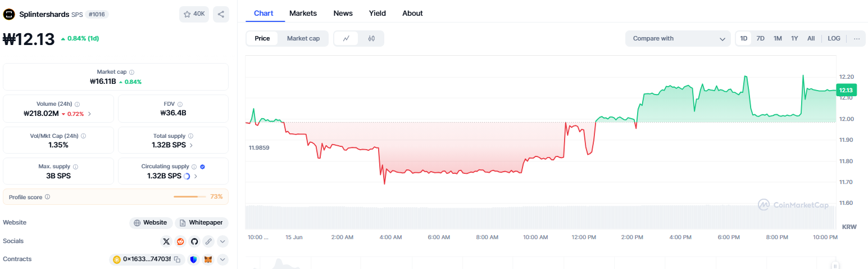The width and height of the screenshot is (868, 269).
Task: Switch to the News tab
Action: click(343, 13)
